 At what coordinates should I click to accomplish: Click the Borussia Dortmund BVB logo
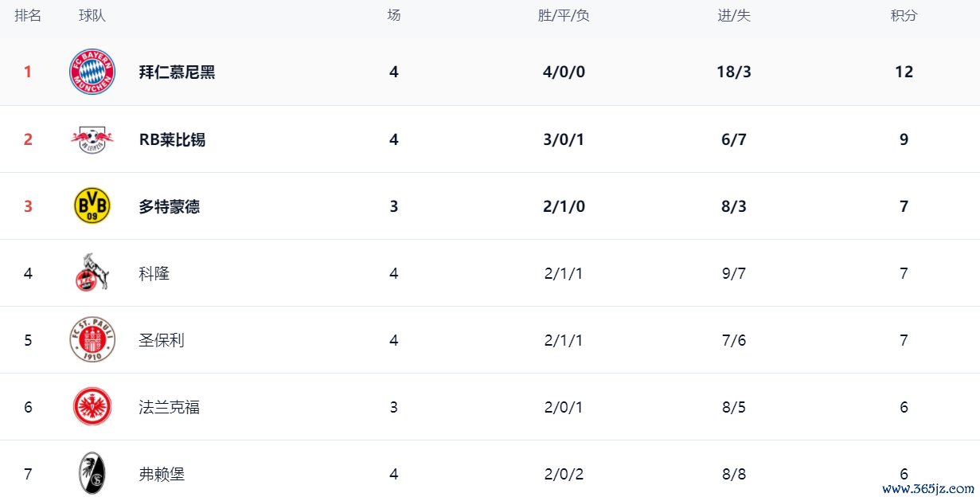pyautogui.click(x=92, y=206)
